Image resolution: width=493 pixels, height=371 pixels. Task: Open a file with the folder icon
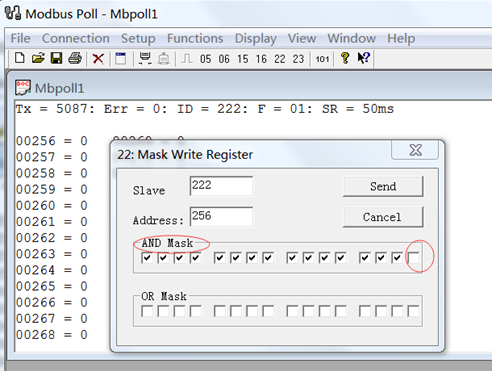click(x=38, y=58)
